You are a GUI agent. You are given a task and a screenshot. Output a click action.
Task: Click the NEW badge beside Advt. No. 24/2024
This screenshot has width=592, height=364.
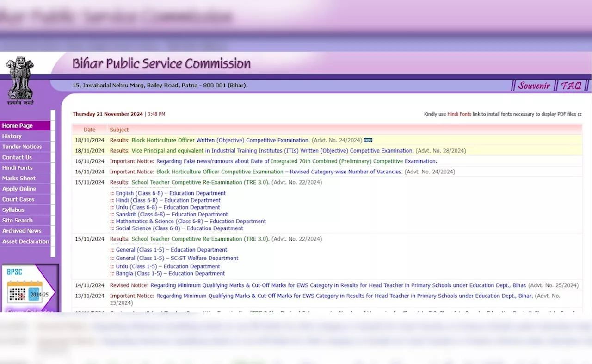click(x=368, y=140)
